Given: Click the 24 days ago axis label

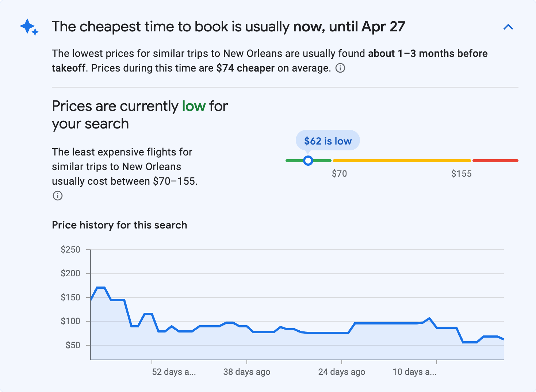Looking at the screenshot, I should pyautogui.click(x=341, y=372).
